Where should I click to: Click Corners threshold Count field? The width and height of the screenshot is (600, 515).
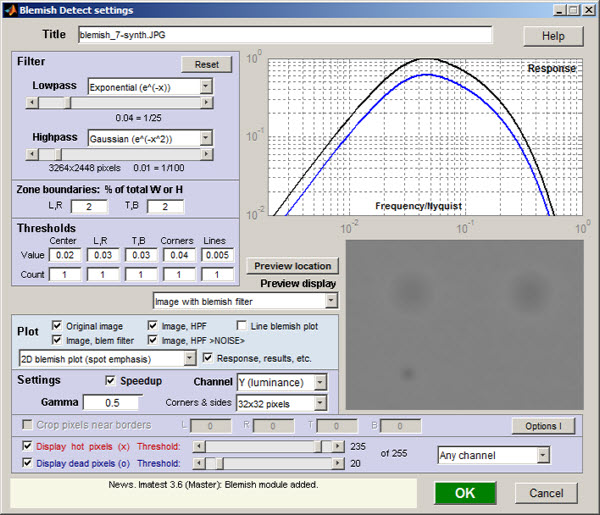click(179, 274)
